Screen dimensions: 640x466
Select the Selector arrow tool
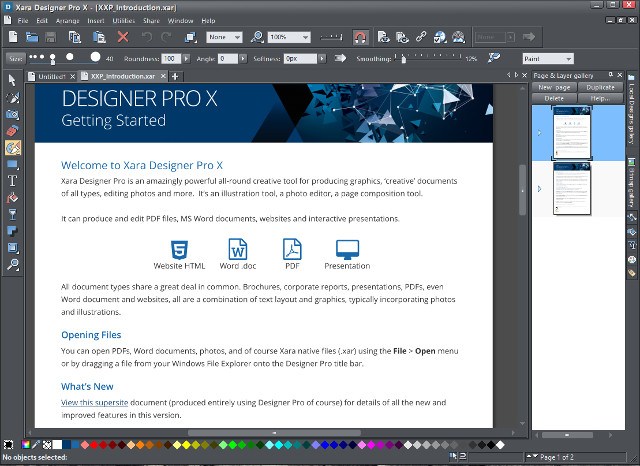pos(13,80)
